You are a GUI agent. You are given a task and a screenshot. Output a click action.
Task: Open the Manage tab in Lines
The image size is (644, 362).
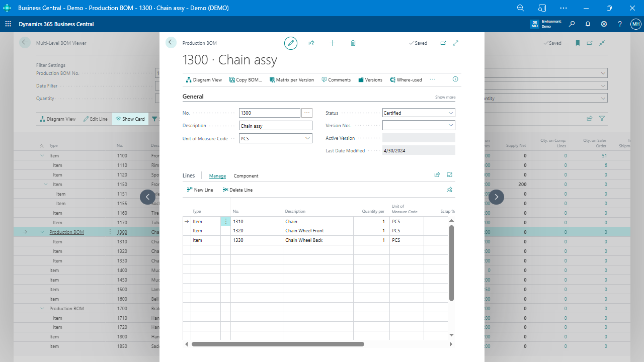pyautogui.click(x=217, y=176)
